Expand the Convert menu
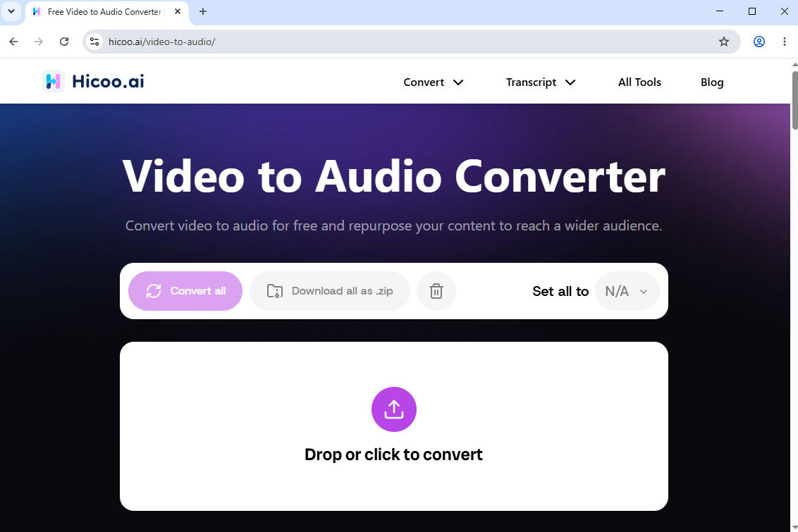 (x=433, y=82)
